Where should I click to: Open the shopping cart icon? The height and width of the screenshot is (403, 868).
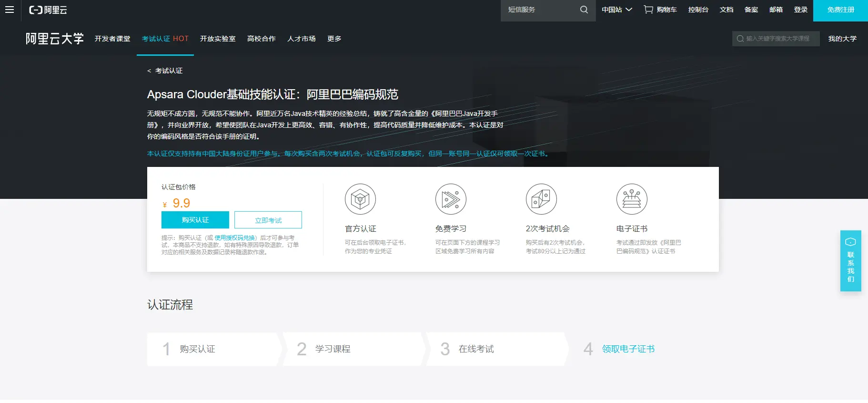[648, 10]
